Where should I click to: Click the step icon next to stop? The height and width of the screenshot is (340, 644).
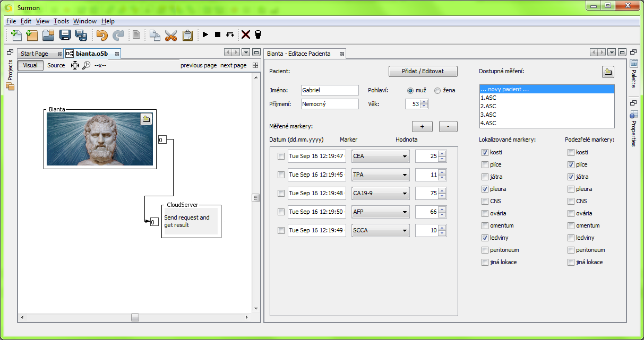click(x=229, y=35)
